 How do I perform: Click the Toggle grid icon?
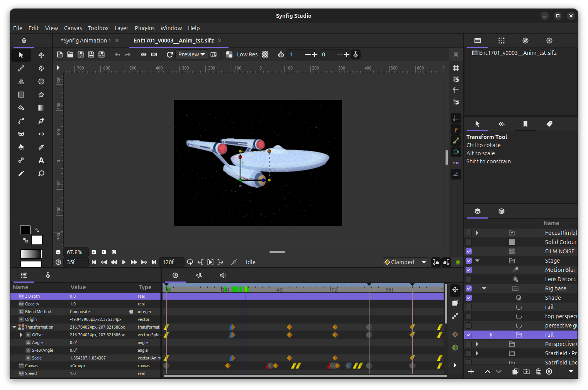pyautogui.click(x=456, y=68)
